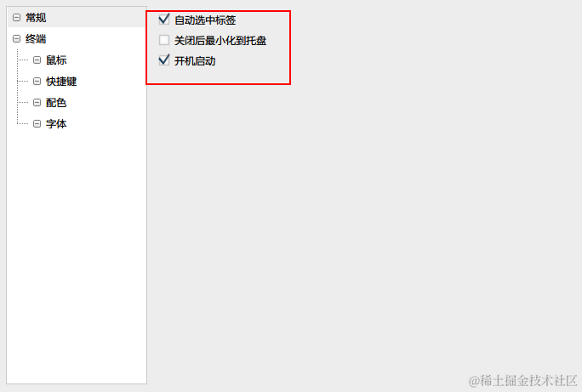582x392 pixels.
Task: Open the 配色 settings page
Action: pyautogui.click(x=56, y=102)
